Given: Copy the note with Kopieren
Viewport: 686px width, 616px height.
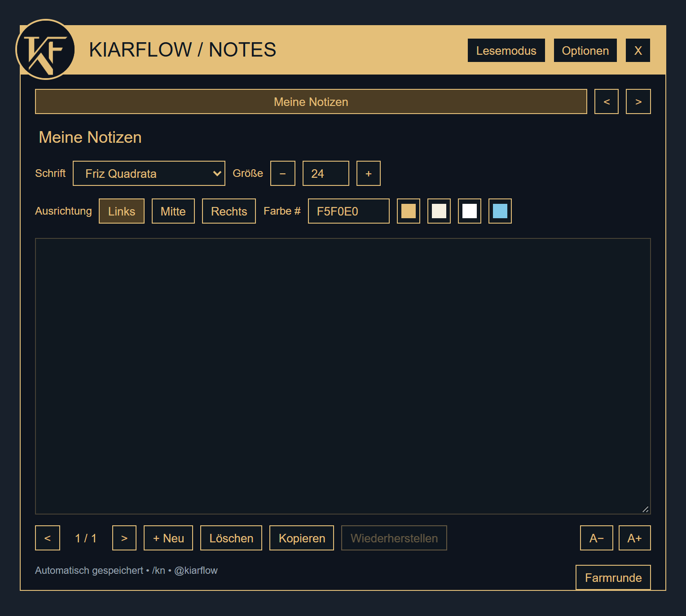Looking at the screenshot, I should point(302,538).
